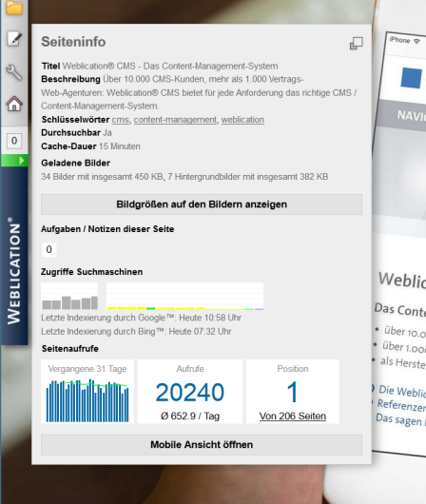Screen dimensions: 426x504
Task: Click Bildgrößen auf den Bildern anzeigen
Action: pyautogui.click(x=202, y=204)
